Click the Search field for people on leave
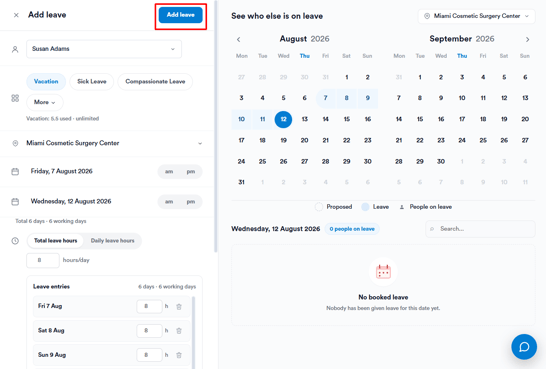Viewport: 546px width, 369px height. [x=480, y=229]
